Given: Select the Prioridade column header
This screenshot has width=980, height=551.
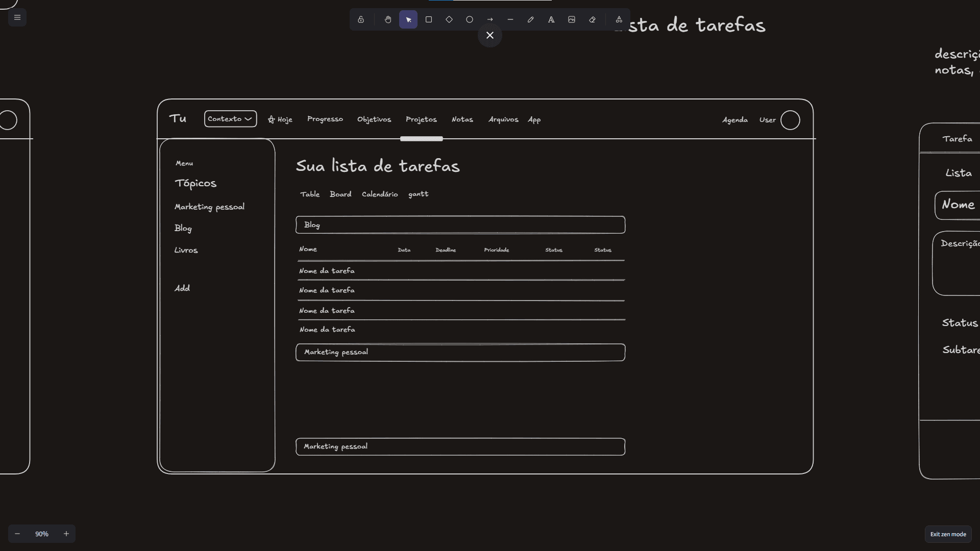Looking at the screenshot, I should [x=496, y=250].
